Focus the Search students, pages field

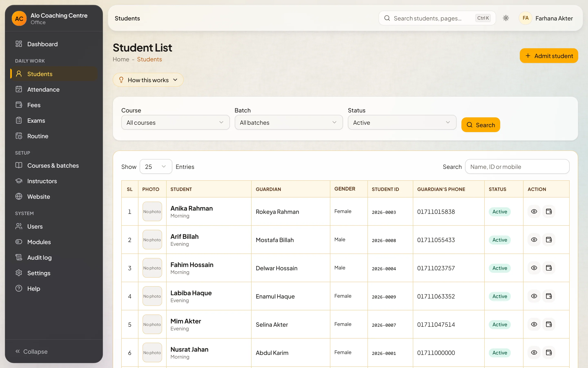pos(437,18)
